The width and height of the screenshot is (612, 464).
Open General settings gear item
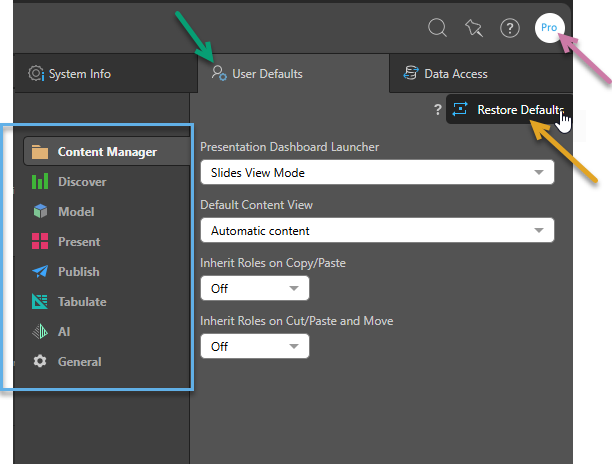coord(40,362)
